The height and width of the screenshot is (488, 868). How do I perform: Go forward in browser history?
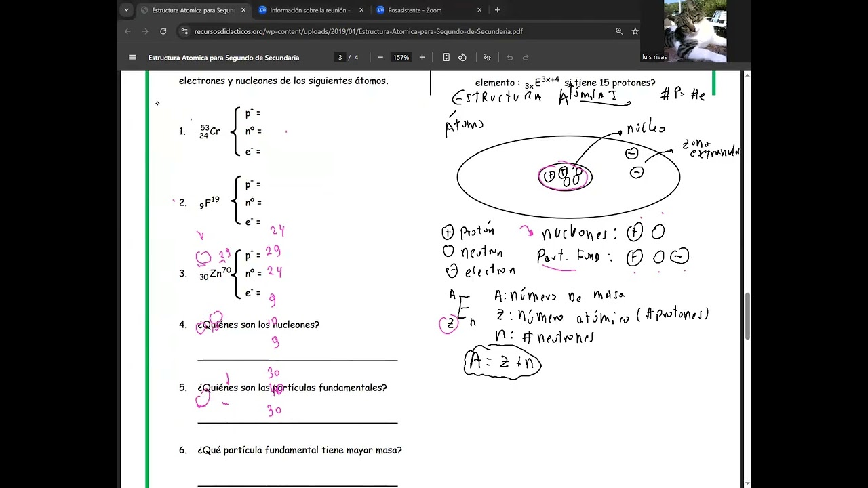pyautogui.click(x=145, y=31)
